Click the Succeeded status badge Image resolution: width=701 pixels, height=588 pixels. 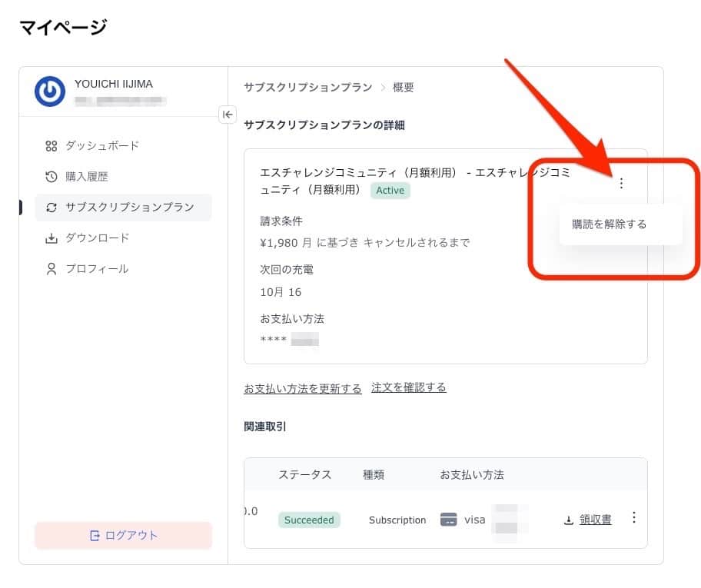[x=309, y=520]
